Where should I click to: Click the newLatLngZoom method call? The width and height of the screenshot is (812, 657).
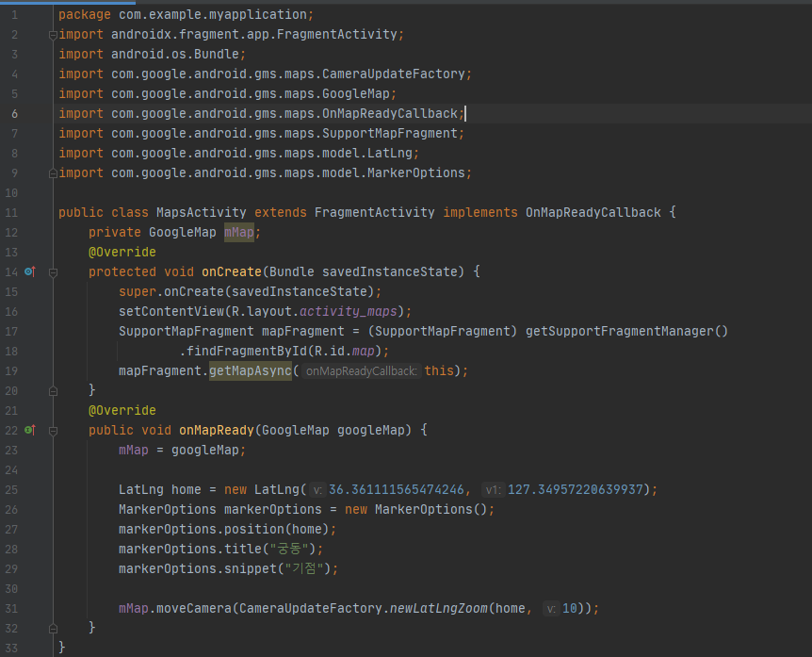click(x=438, y=608)
